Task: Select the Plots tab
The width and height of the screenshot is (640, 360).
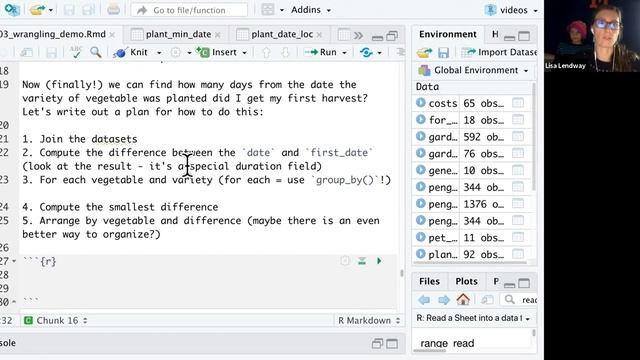Action: (466, 281)
